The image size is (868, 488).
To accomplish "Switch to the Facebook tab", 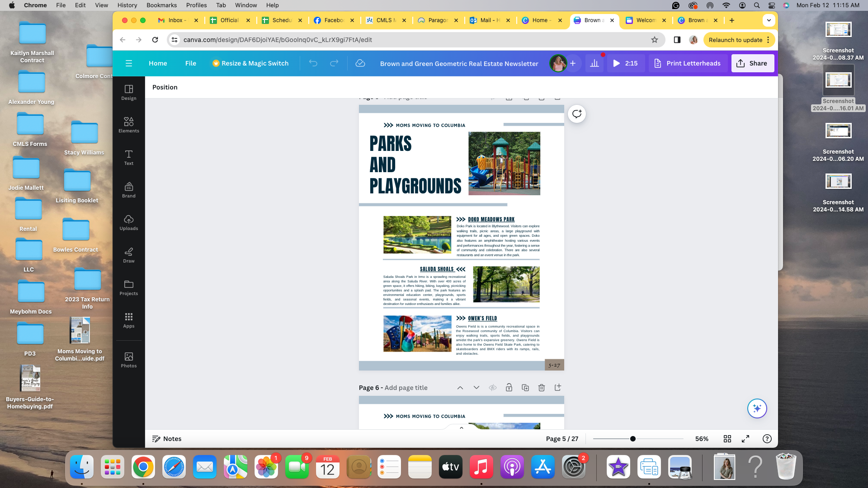I will (x=334, y=20).
